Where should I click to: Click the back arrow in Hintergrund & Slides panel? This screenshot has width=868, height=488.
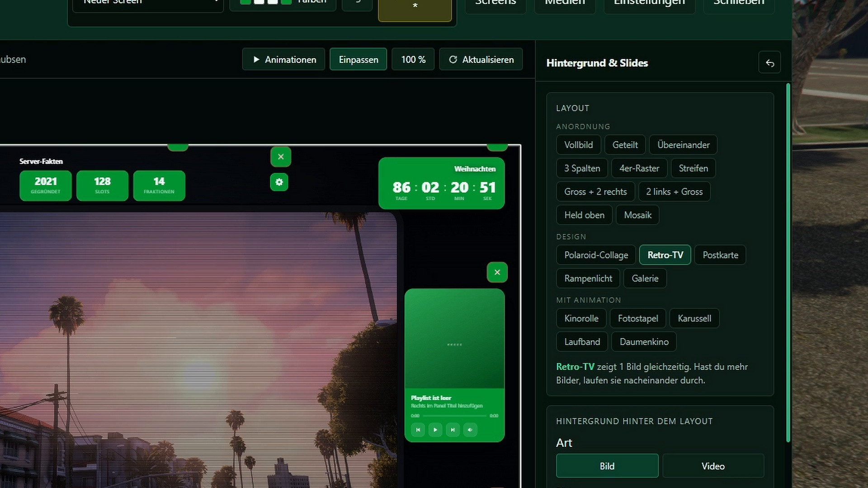(769, 63)
